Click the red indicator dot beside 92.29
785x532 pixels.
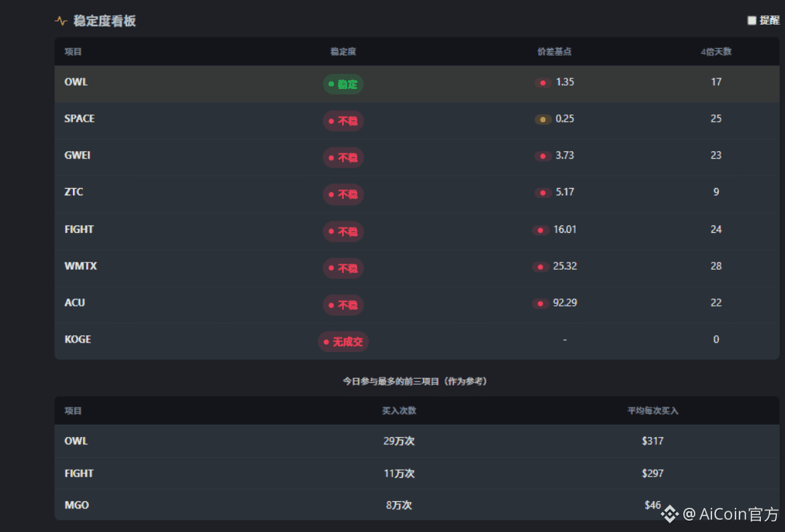(x=541, y=303)
